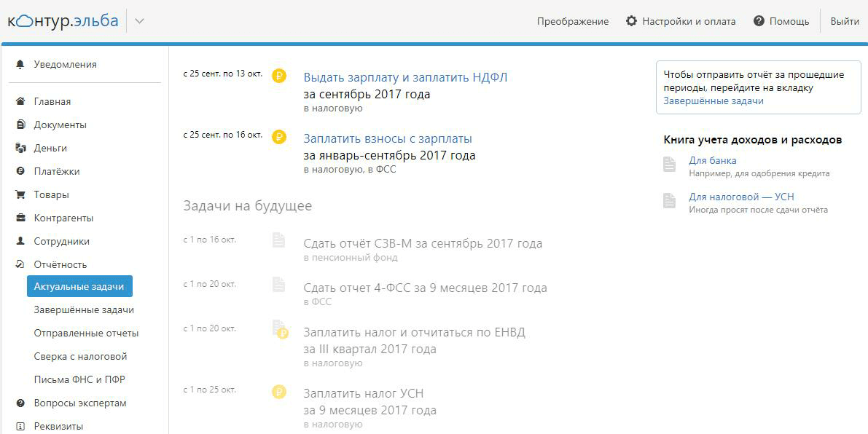The height and width of the screenshot is (434, 868).
Task: Expand the chevron next to Контур.эльба logo
Action: [x=138, y=21]
